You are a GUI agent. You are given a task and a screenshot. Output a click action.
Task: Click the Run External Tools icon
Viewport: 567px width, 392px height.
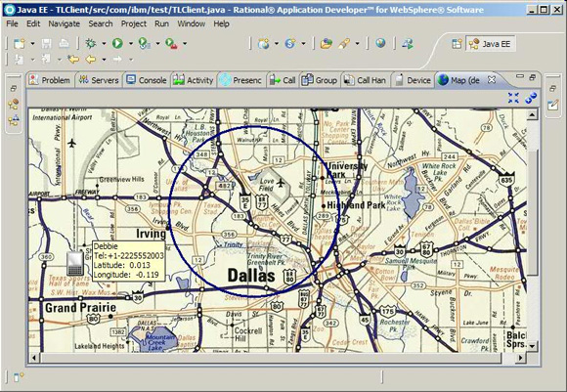[171, 43]
